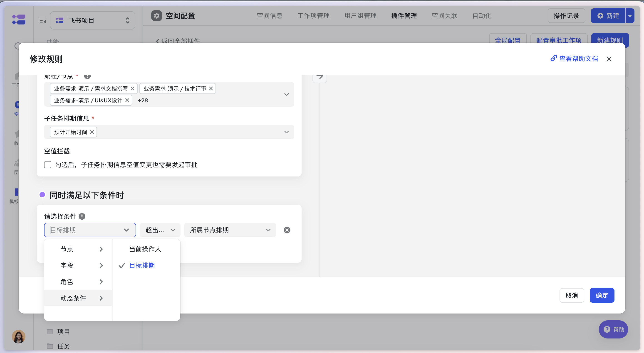Screen dimensions: 644x353
Task: Expand the 字段 submenu
Action: pos(78,265)
